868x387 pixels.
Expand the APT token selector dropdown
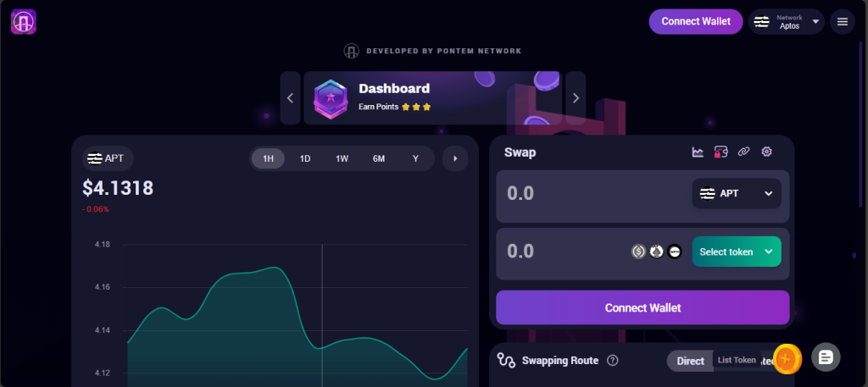click(736, 193)
